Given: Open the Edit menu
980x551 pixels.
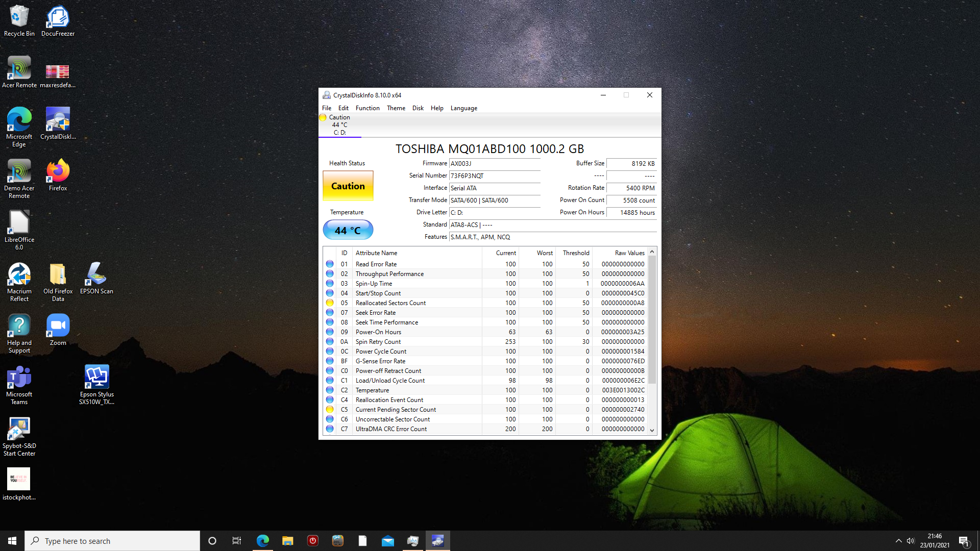Looking at the screenshot, I should click(344, 108).
